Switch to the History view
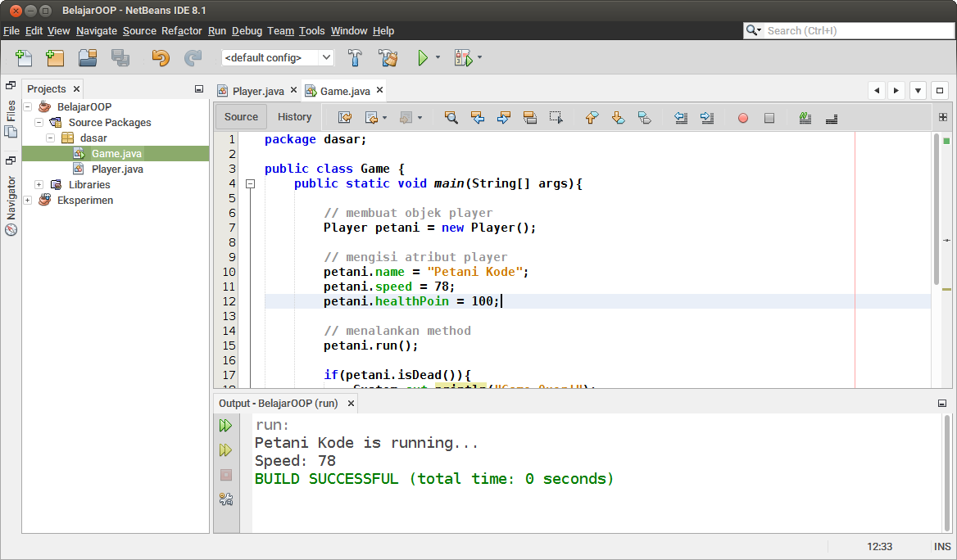This screenshot has width=957, height=560. [293, 116]
